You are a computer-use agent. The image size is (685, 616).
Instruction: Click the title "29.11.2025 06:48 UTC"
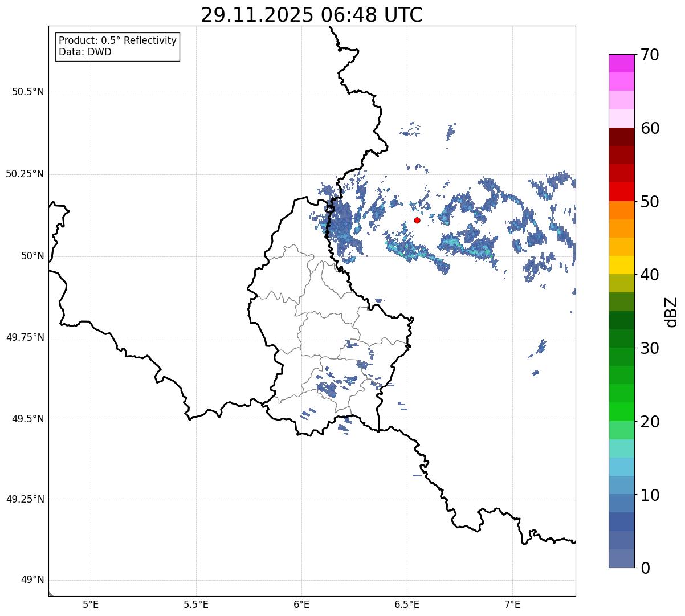[x=312, y=15]
